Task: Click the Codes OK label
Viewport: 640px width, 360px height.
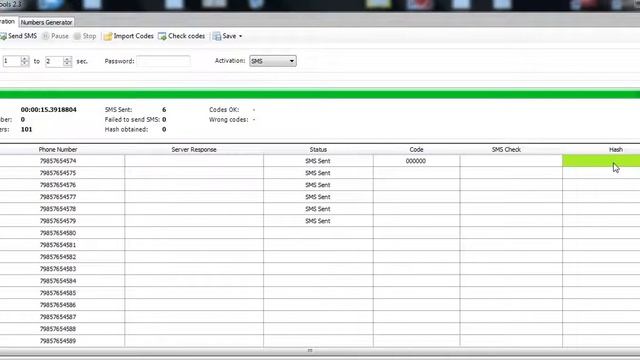Action: [x=224, y=110]
